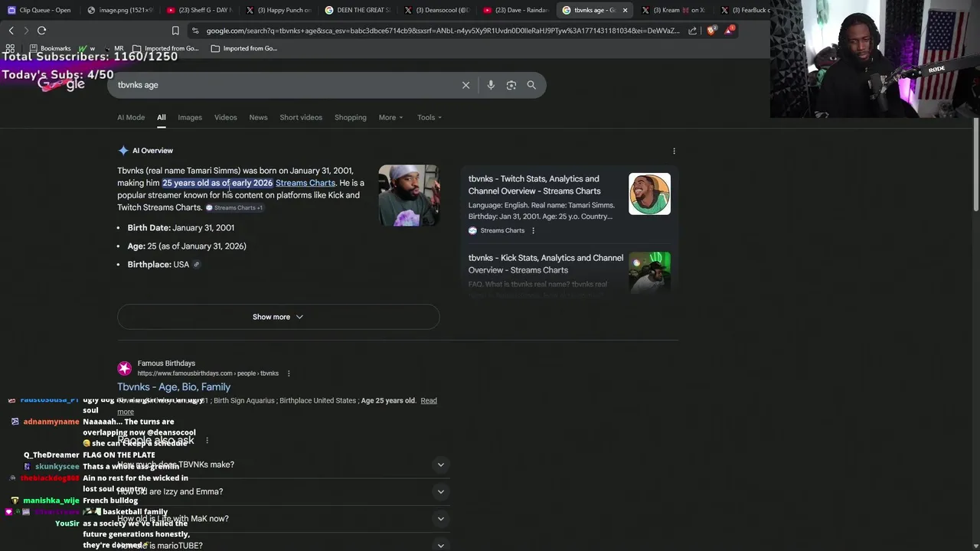Select the News search tab
Viewport: 980px width, 551px height.
pos(258,117)
